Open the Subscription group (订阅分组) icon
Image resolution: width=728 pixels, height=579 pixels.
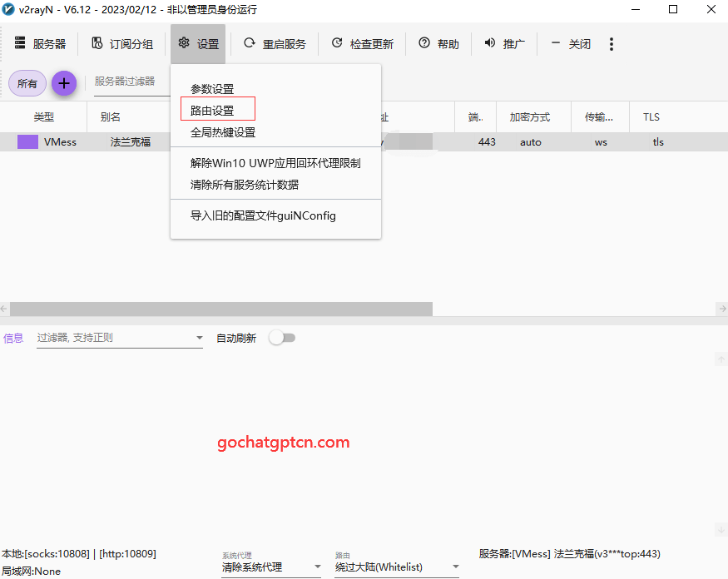pyautogui.click(x=97, y=43)
